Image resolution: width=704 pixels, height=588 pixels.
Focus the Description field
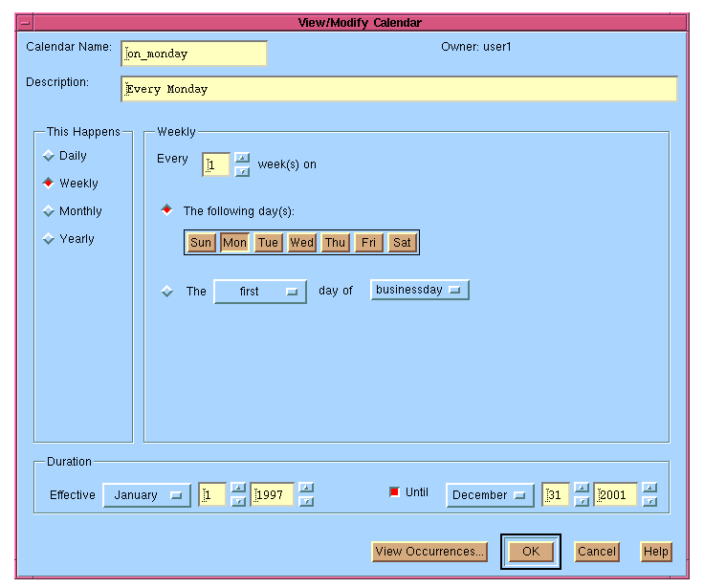click(399, 89)
